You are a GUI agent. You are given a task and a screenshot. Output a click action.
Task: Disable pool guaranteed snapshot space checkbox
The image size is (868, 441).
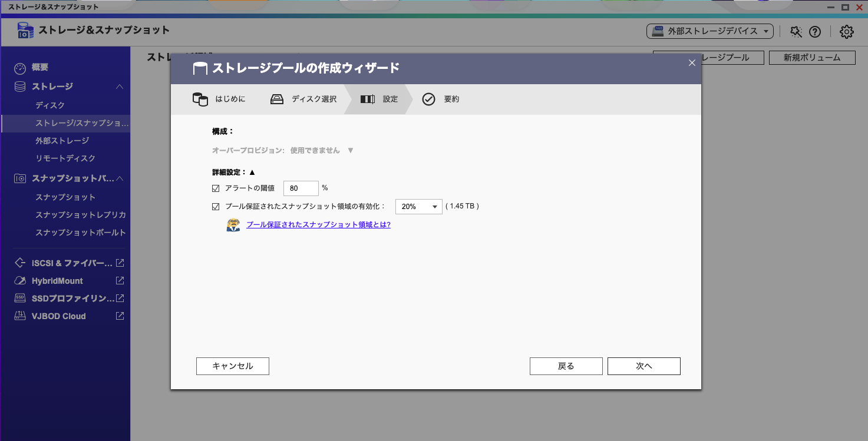coord(216,206)
